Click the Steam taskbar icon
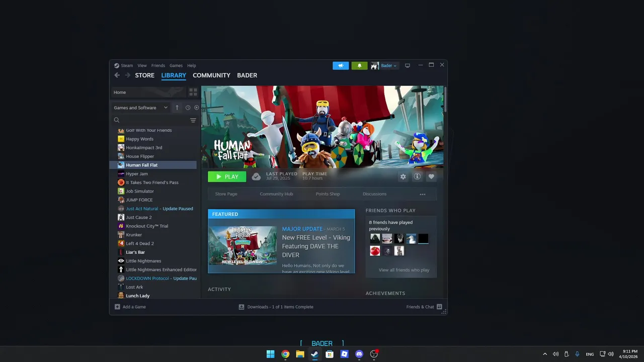The image size is (644, 362). tap(314, 354)
